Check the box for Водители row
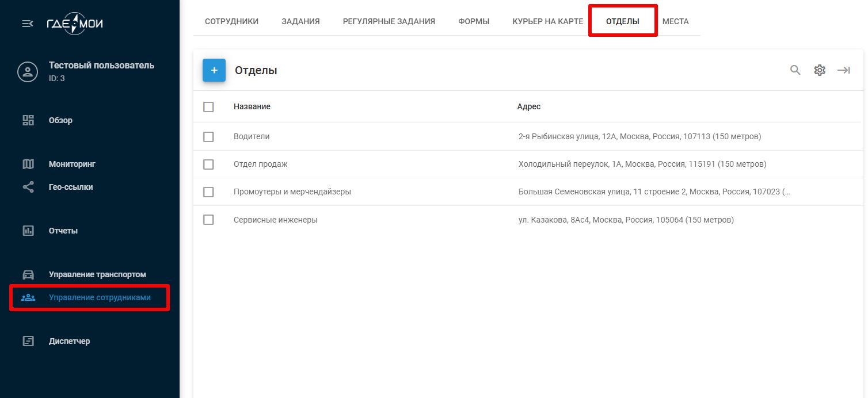 [x=208, y=137]
